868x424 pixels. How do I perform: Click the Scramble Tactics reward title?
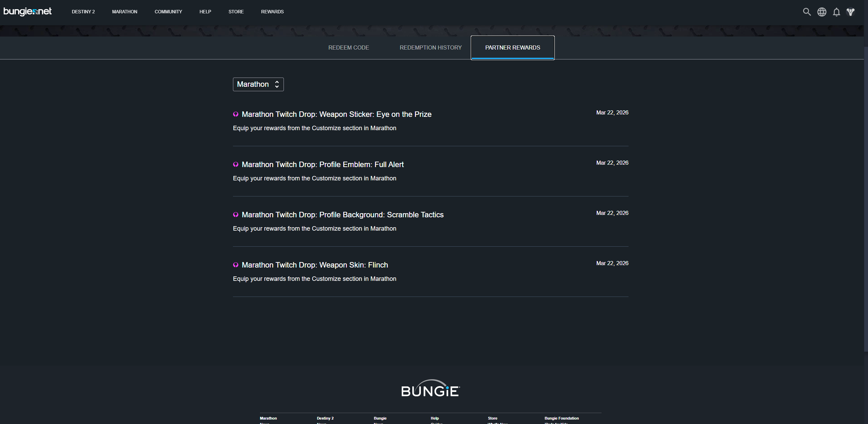tap(343, 215)
